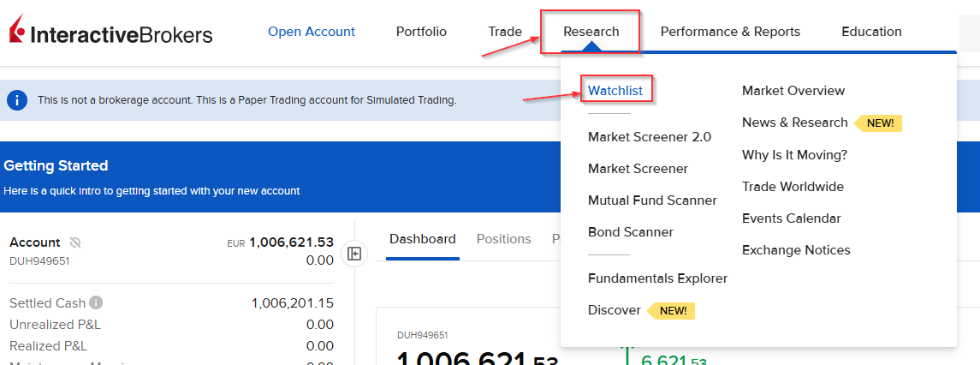Viewport: 980px width, 365px height.
Task: Click the info icon in paper trading banner
Action: click(17, 99)
